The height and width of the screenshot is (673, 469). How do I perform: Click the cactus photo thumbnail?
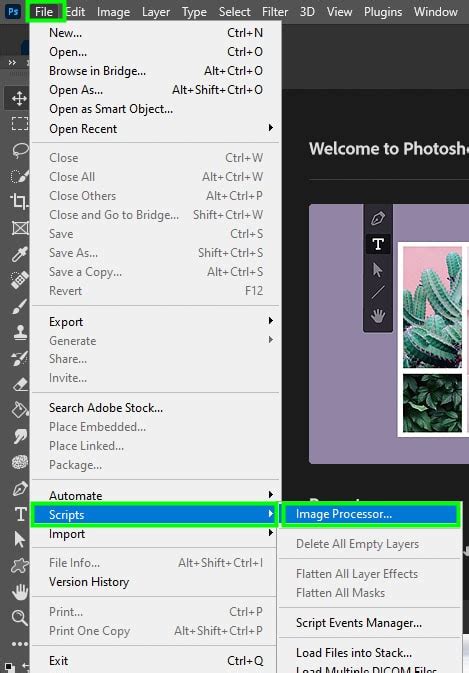pyautogui.click(x=432, y=307)
